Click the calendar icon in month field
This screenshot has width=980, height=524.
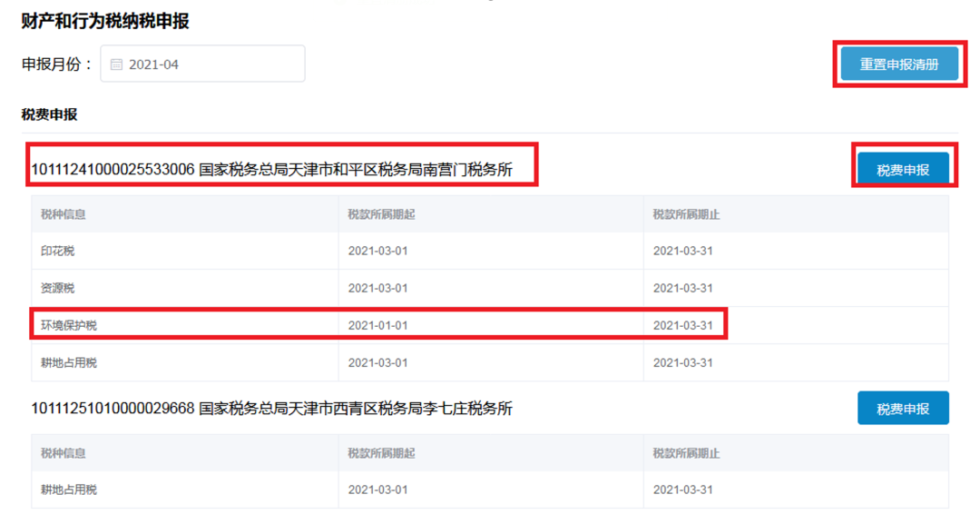[116, 64]
